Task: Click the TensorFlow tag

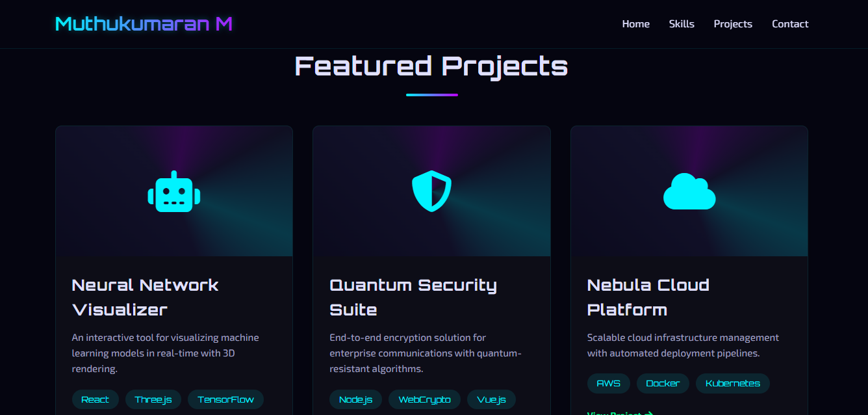Action: (225, 399)
